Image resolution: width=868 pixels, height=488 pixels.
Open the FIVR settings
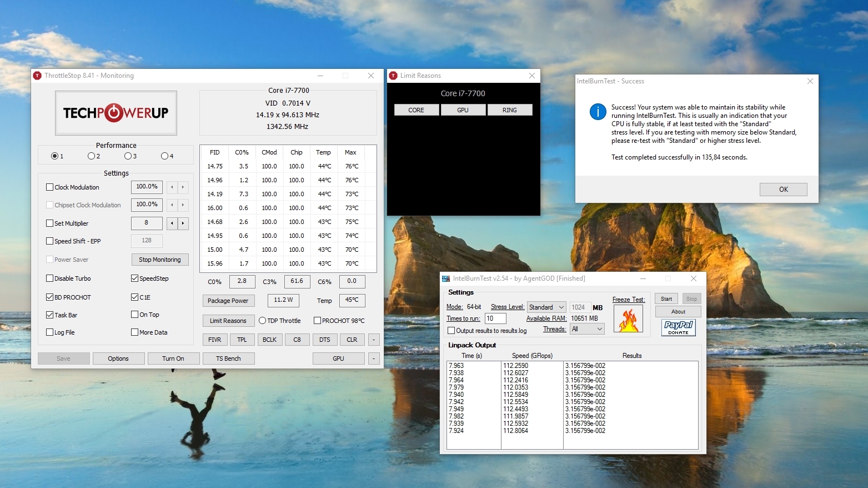tap(215, 340)
